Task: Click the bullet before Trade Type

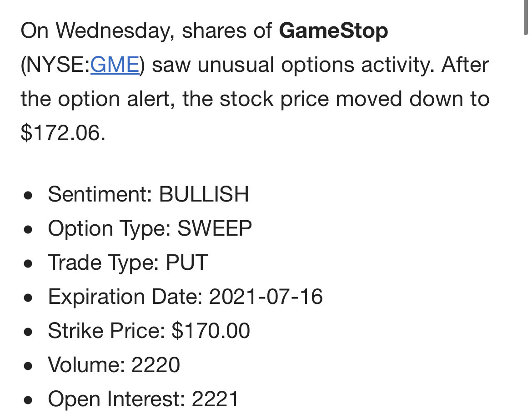Action: pyautogui.click(x=28, y=263)
